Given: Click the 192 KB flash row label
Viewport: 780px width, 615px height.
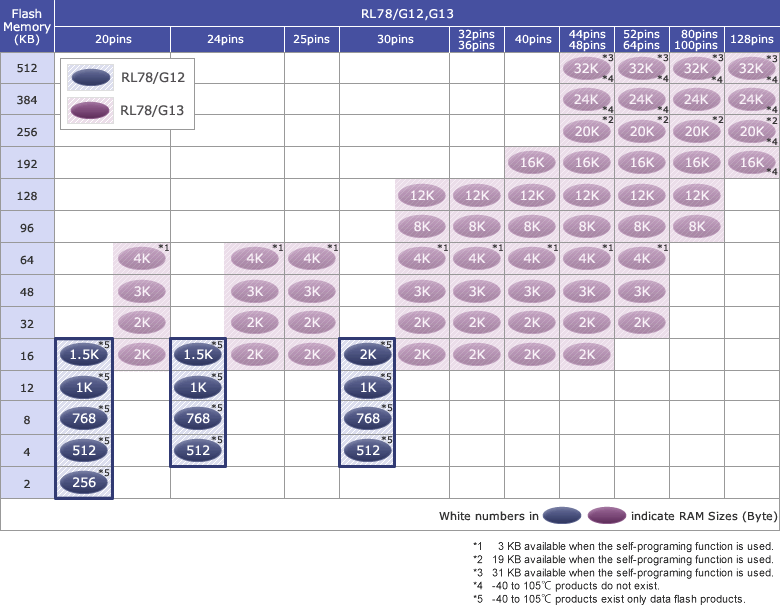Looking at the screenshot, I should coord(27,164).
